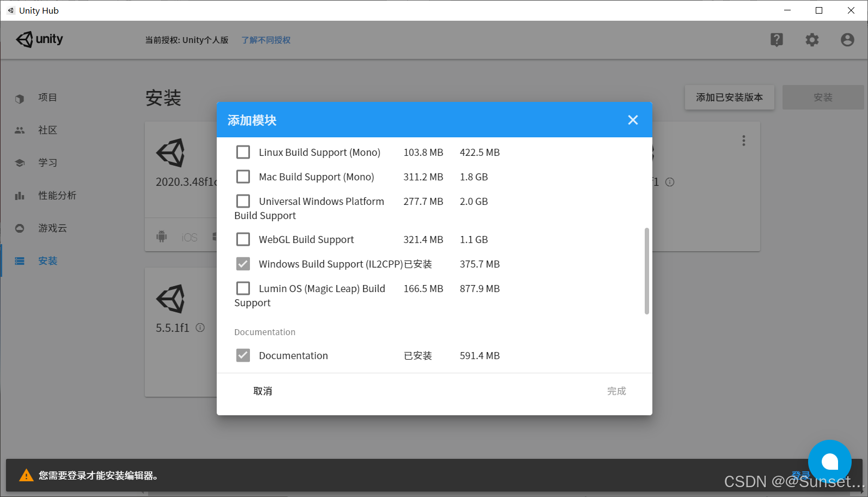
Task: Click the 2020.3.48f1c1 version label
Action: click(x=186, y=182)
